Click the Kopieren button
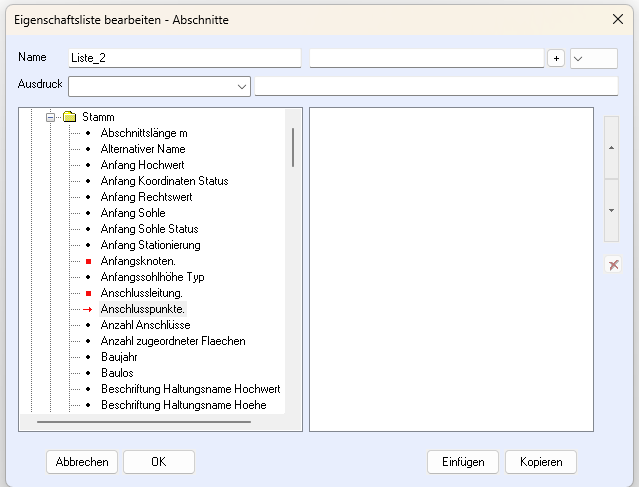Image resolution: width=639 pixels, height=487 pixels. pyautogui.click(x=540, y=462)
